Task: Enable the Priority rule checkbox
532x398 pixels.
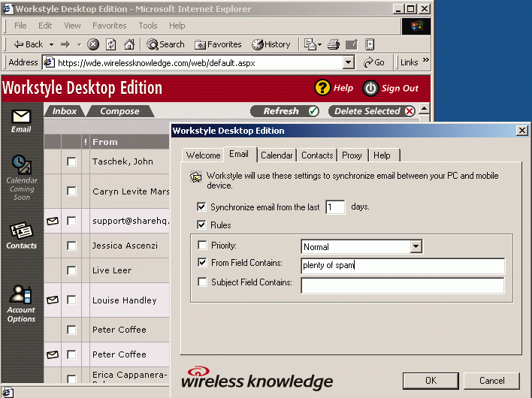Action: pos(202,245)
